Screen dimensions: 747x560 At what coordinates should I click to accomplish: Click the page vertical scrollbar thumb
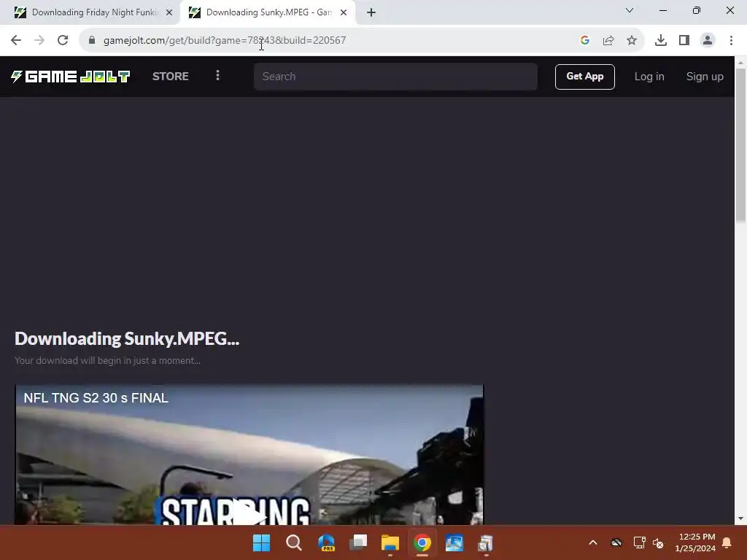[741, 145]
